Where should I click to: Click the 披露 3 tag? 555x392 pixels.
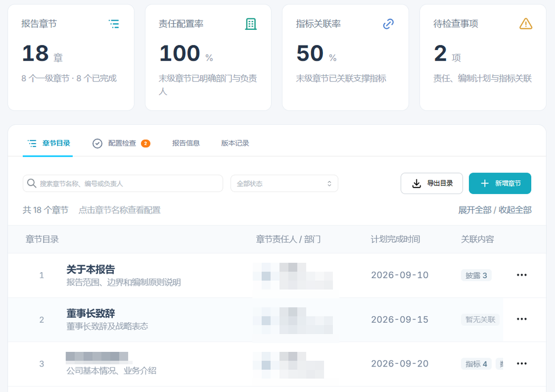[476, 275]
